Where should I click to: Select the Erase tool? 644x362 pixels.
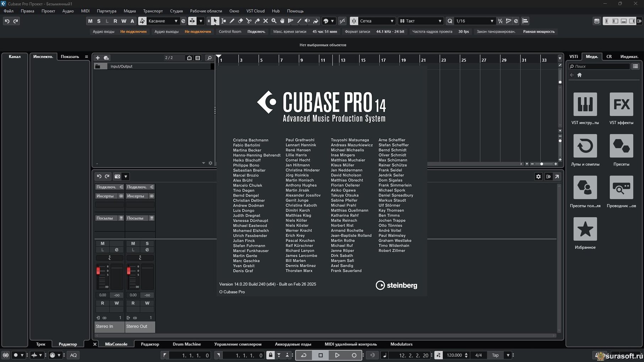(x=240, y=21)
